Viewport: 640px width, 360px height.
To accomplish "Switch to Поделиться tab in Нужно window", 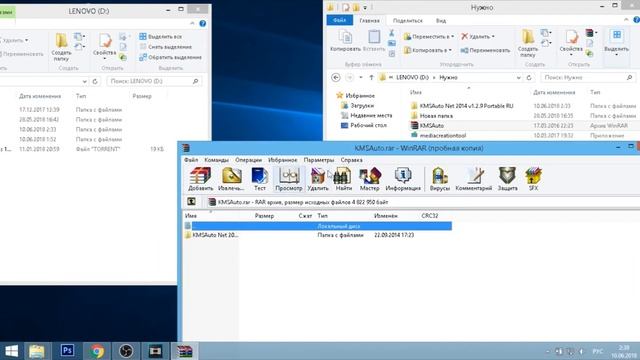I will point(407,20).
